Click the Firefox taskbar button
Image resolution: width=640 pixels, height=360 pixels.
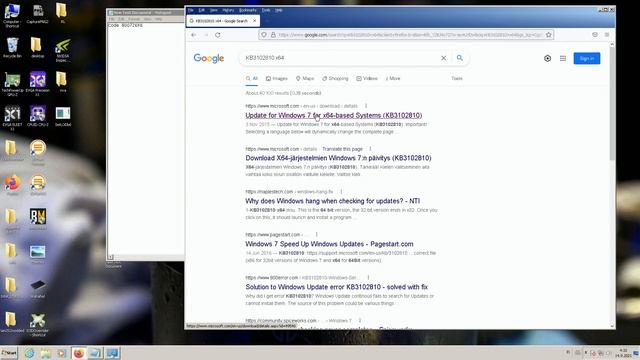tap(78, 353)
